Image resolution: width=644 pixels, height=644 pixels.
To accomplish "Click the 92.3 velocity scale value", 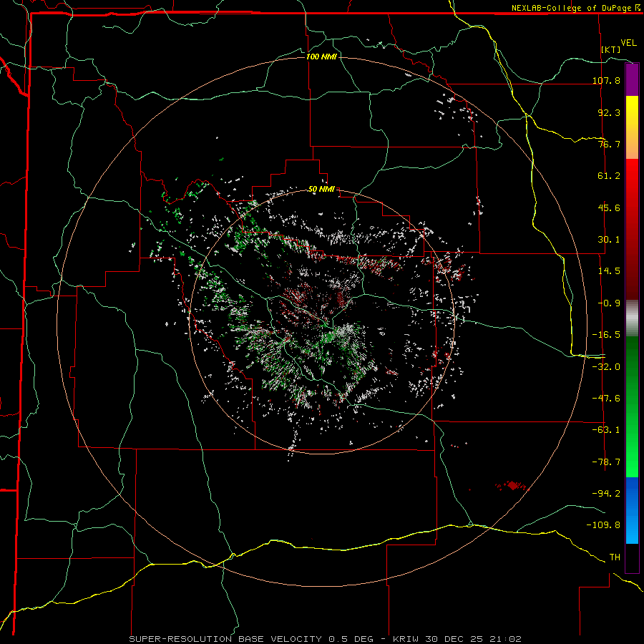I will [x=609, y=112].
